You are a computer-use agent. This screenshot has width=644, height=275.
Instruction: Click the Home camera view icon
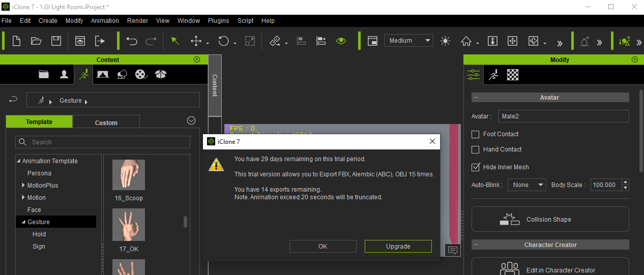[x=466, y=41]
